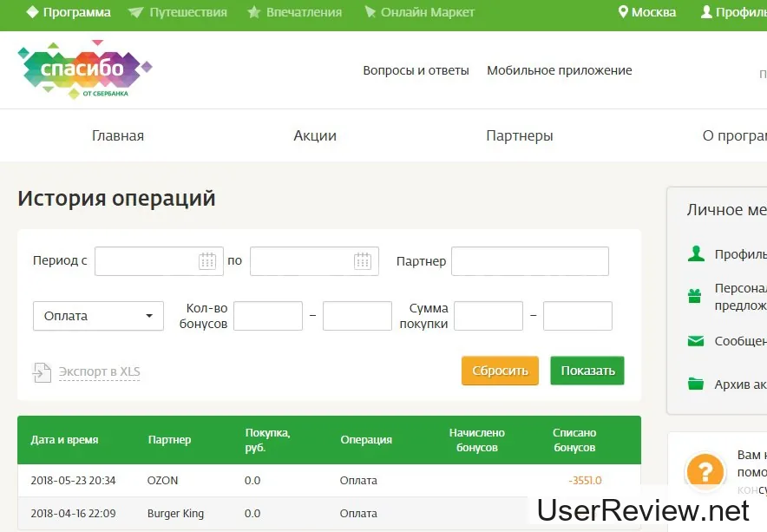The height and width of the screenshot is (532, 767).
Task: Expand the Оплата operation type dropdown
Action: [x=98, y=316]
